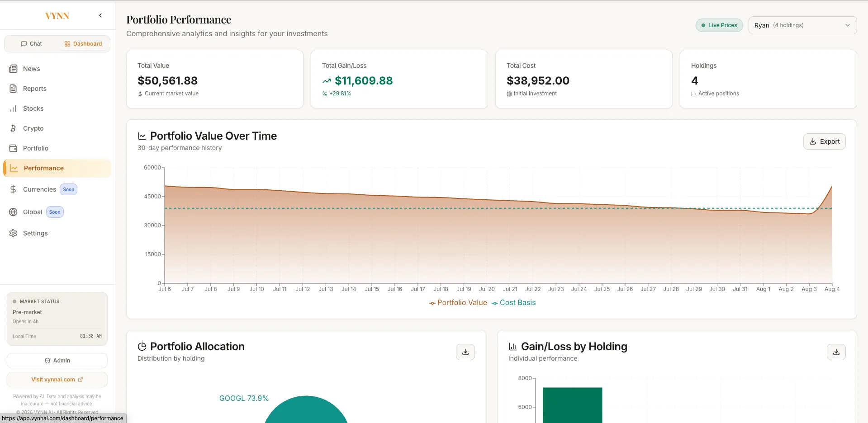Viewport: 868px width, 423px height.
Task: Click the Currencies dollar sign icon
Action: tap(14, 189)
